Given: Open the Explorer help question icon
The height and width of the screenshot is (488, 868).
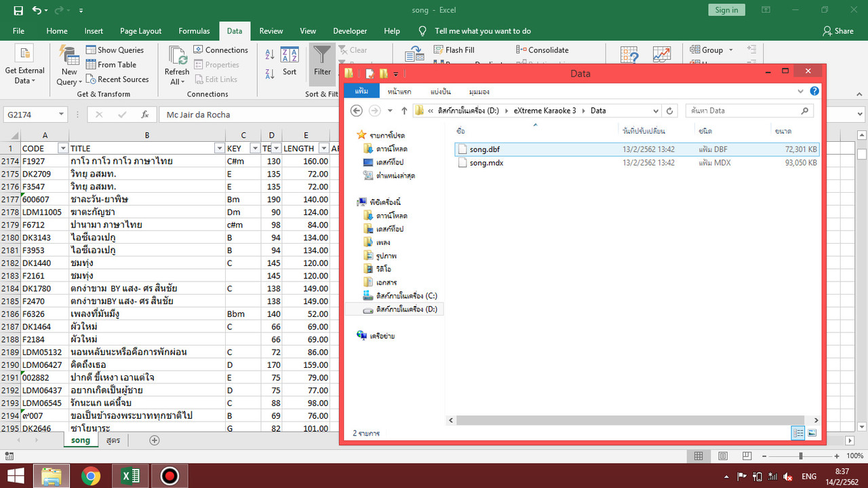Looking at the screenshot, I should tap(814, 91).
